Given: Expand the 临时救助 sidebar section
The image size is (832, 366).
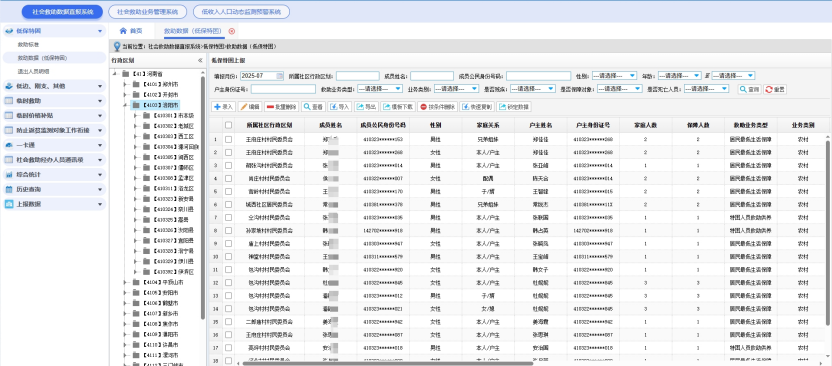Looking at the screenshot, I should click(53, 101).
